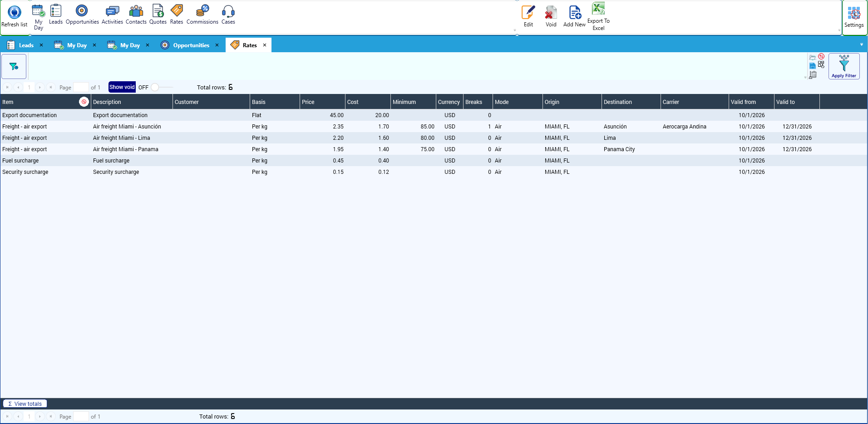
Task: Sort by the Price column header
Action: [x=322, y=102]
